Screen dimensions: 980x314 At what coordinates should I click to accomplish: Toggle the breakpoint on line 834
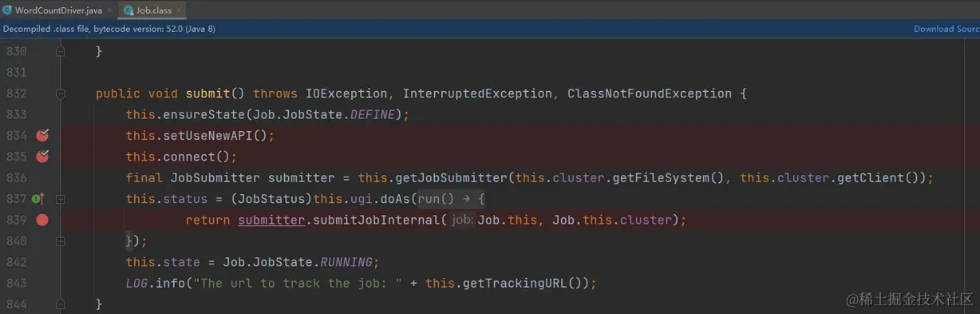(42, 135)
